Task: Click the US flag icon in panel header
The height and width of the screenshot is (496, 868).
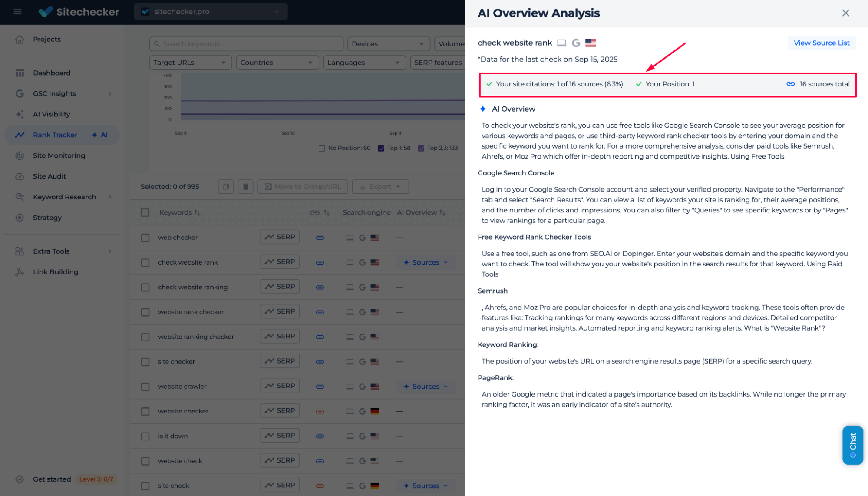Action: [591, 43]
